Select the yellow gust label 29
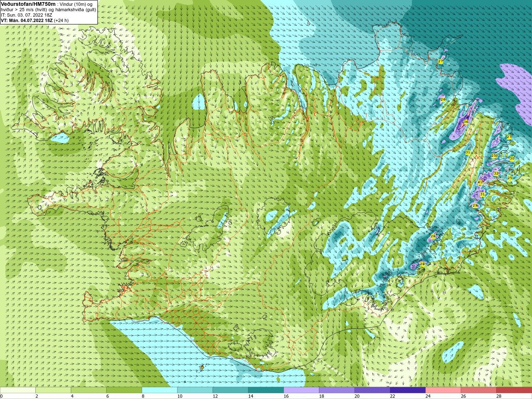This screenshot has width=532, height=399. pyautogui.click(x=475, y=205)
